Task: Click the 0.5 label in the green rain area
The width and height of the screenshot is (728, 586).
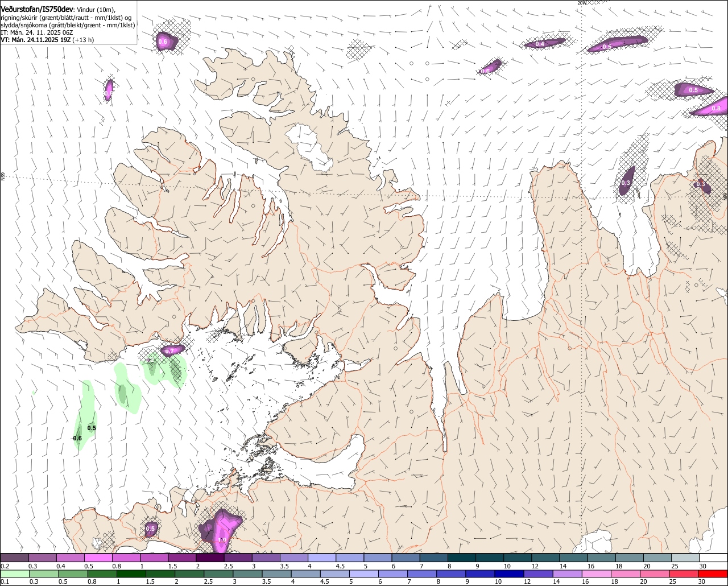Action: click(92, 428)
